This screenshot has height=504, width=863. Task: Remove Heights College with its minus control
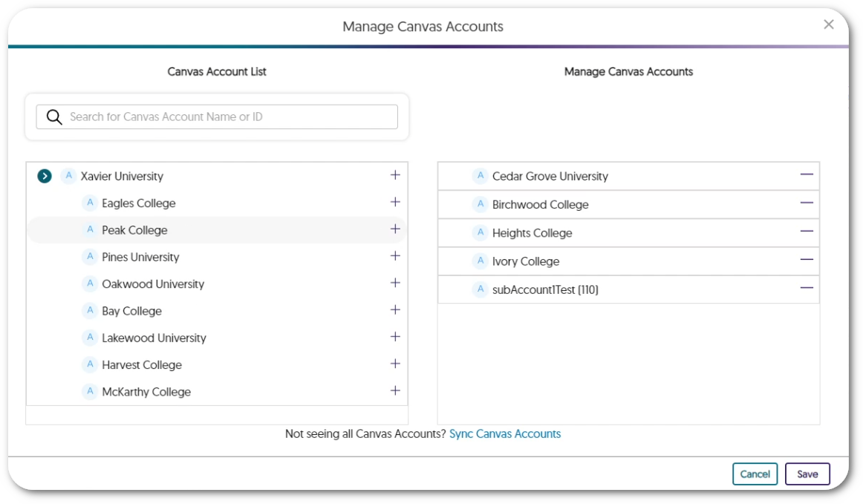point(806,232)
